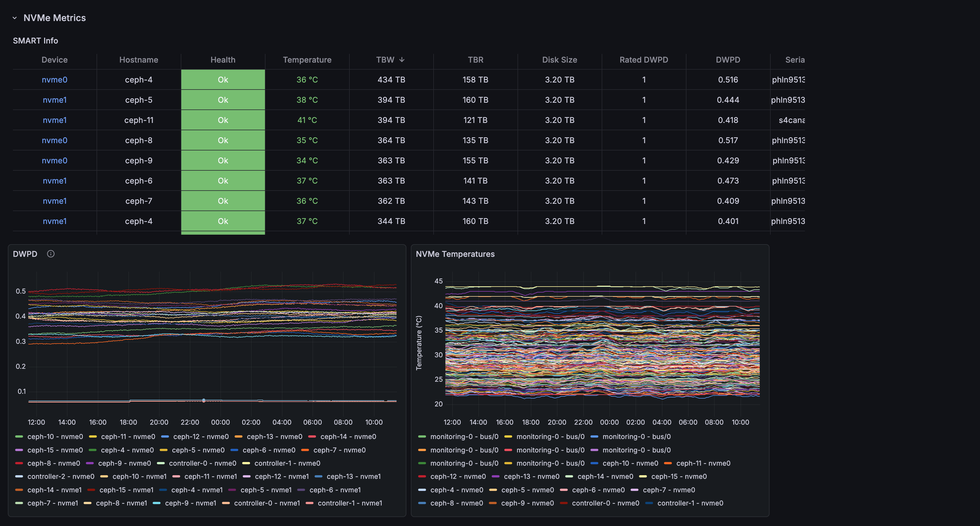980x526 pixels.
Task: Sort table by Rated DWPD header
Action: (644, 60)
